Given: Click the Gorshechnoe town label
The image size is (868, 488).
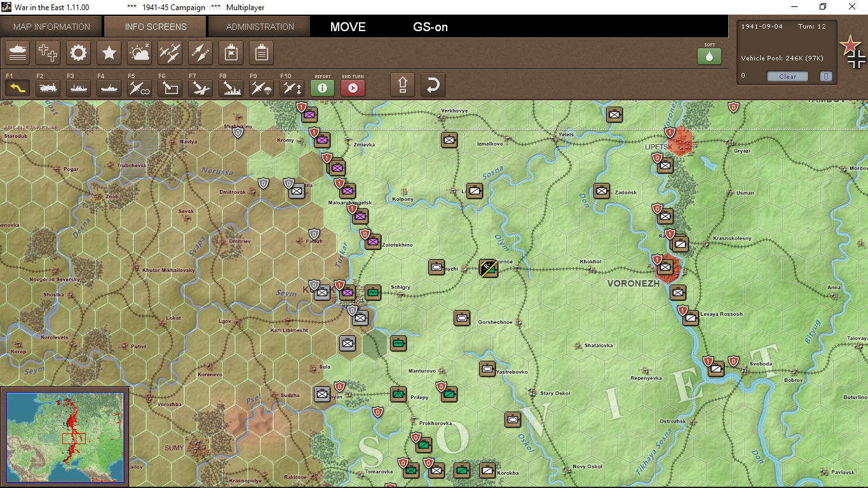Looking at the screenshot, I should (495, 322).
